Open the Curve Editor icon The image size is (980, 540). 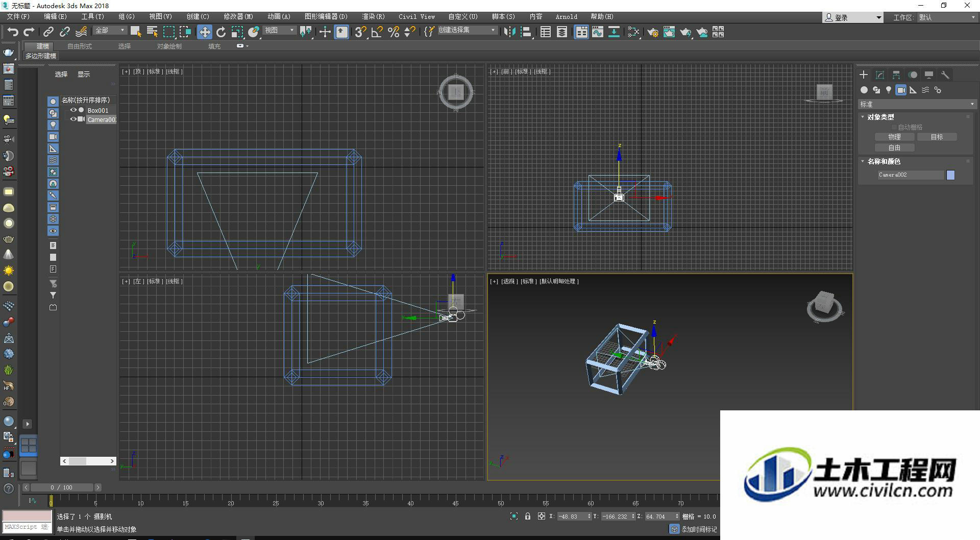point(598,32)
